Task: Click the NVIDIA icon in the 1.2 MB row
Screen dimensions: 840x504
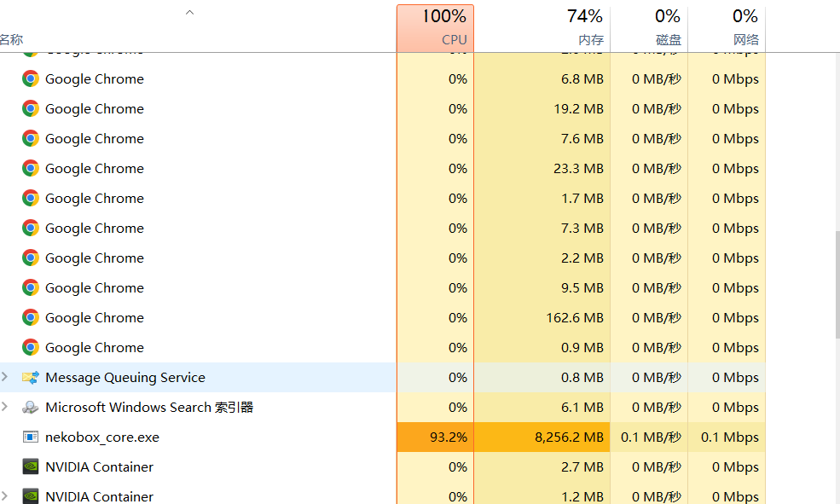Action: click(31, 496)
